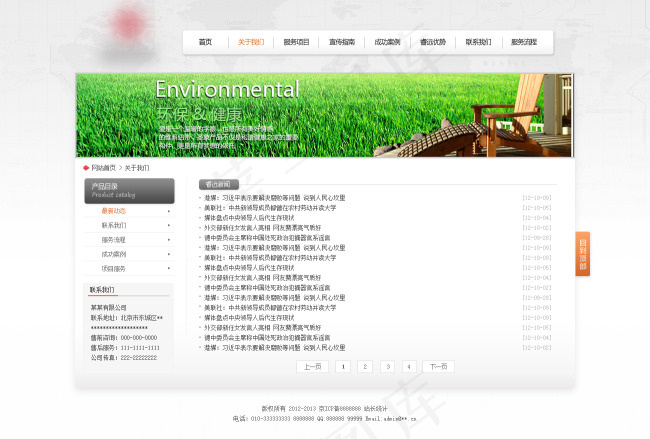Click the Environmental grass banner image
This screenshot has height=439, width=650.
(325, 115)
